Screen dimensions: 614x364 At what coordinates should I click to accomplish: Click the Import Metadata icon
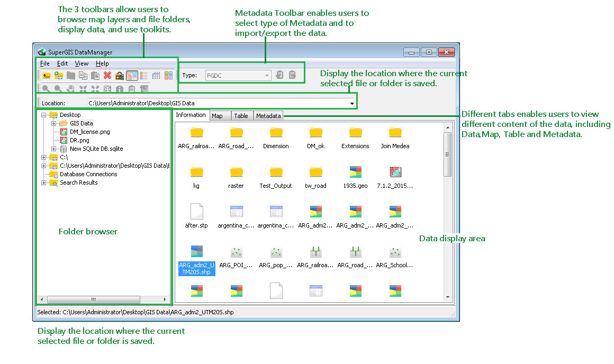pos(279,75)
